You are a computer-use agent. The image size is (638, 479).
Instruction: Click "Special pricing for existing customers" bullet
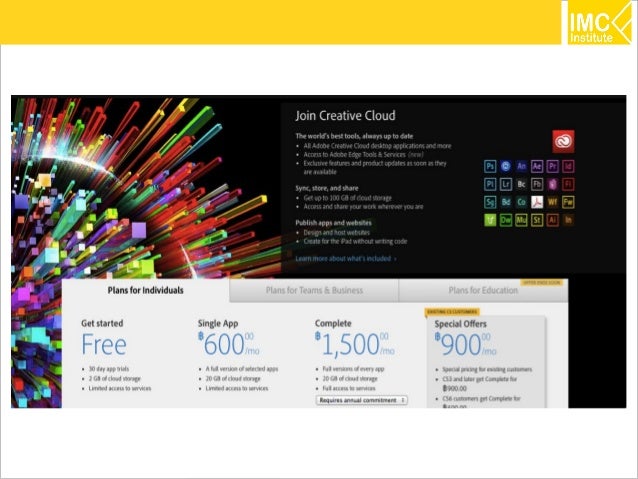tap(487, 370)
